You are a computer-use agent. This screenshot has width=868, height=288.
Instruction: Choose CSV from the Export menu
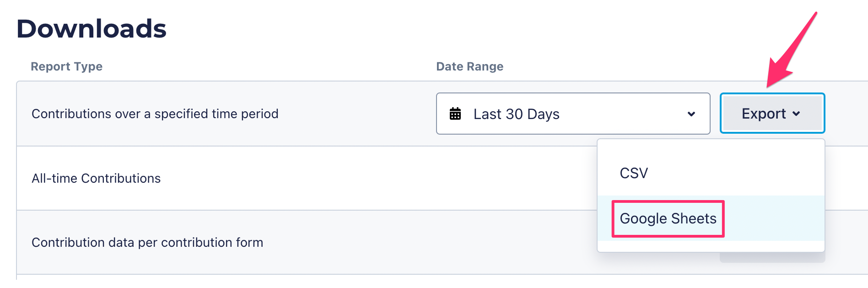(634, 173)
